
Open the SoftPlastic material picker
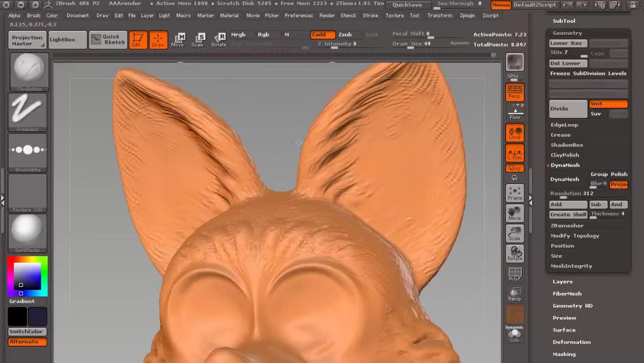[28, 233]
